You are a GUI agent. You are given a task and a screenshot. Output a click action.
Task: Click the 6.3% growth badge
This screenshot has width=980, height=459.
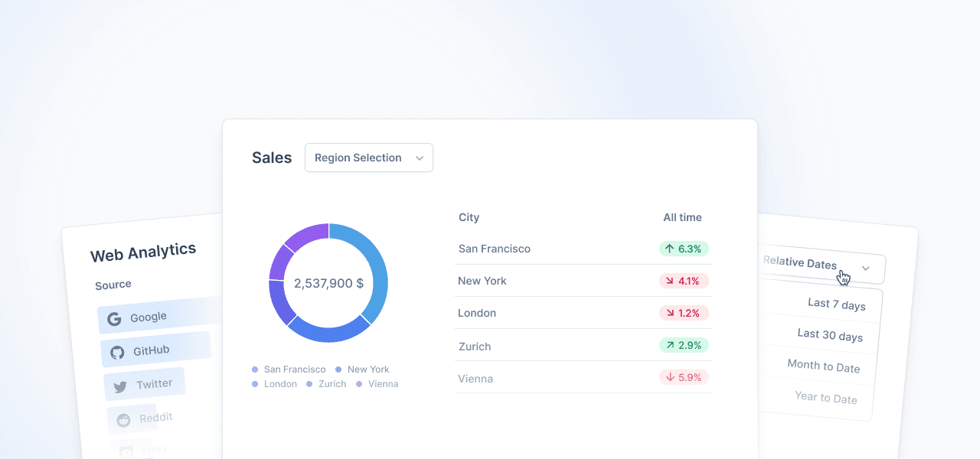pos(684,249)
